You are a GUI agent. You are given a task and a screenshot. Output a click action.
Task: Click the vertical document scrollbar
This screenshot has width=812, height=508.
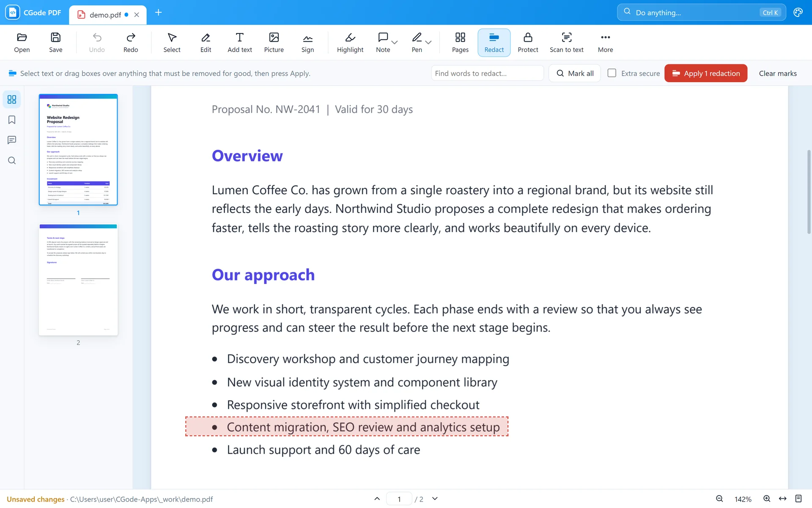coord(809,192)
